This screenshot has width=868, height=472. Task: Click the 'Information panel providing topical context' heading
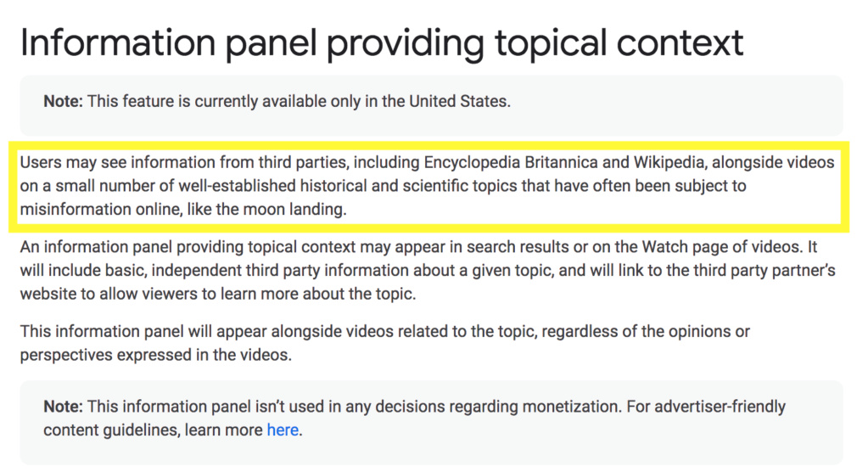[x=382, y=43]
